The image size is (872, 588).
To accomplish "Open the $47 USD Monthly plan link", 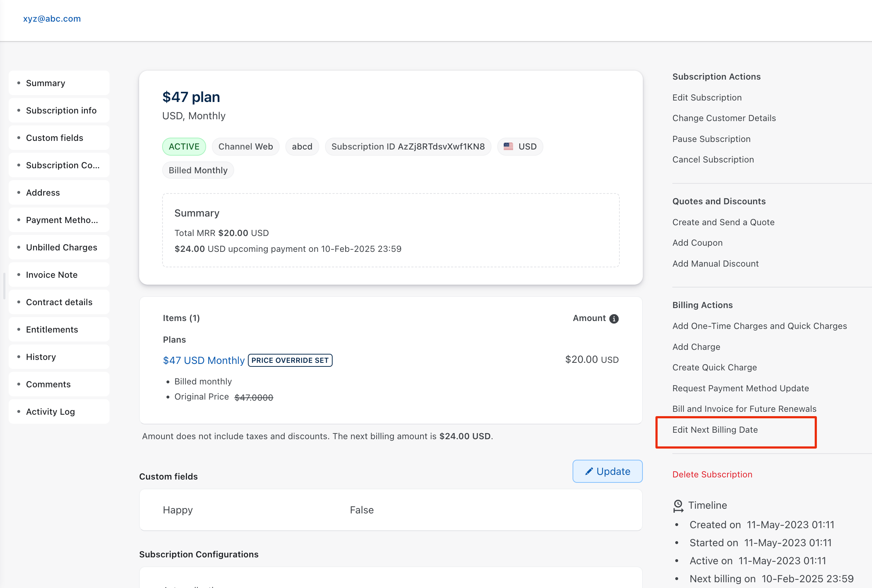I will click(x=204, y=360).
